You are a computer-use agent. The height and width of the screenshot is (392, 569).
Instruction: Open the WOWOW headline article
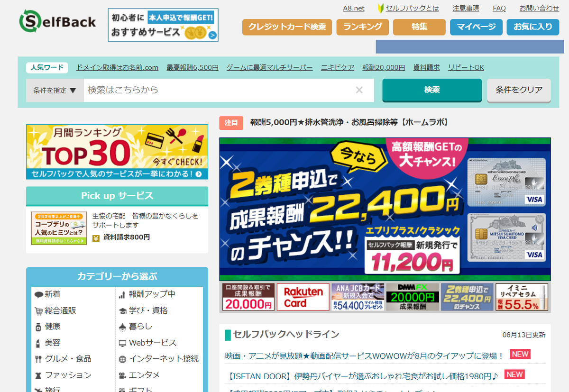[x=364, y=356]
